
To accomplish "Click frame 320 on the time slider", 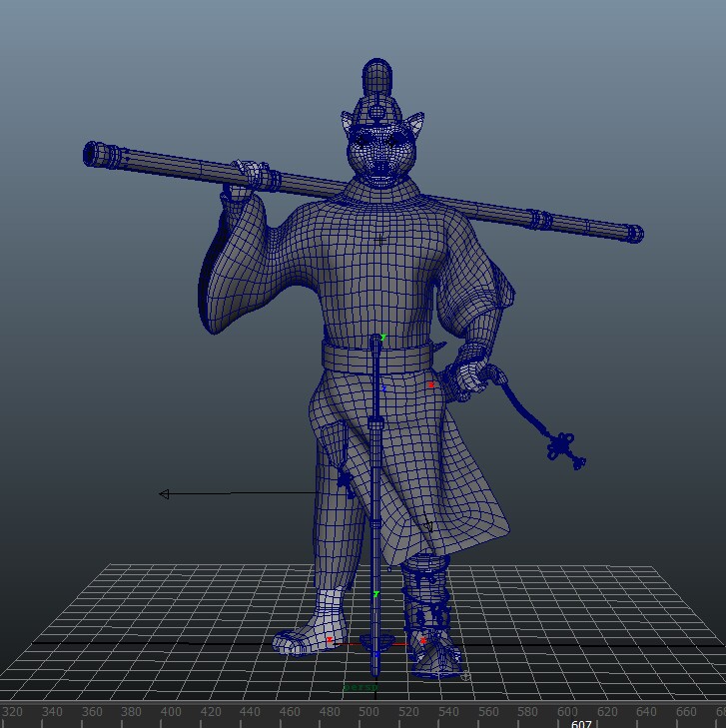I will (12, 712).
